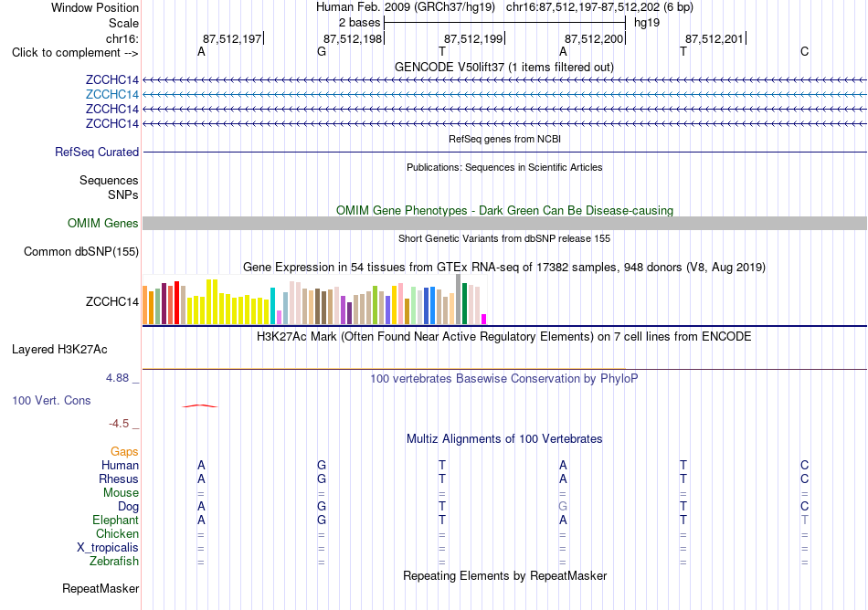Open the 100 Vert. Cons label

point(51,400)
